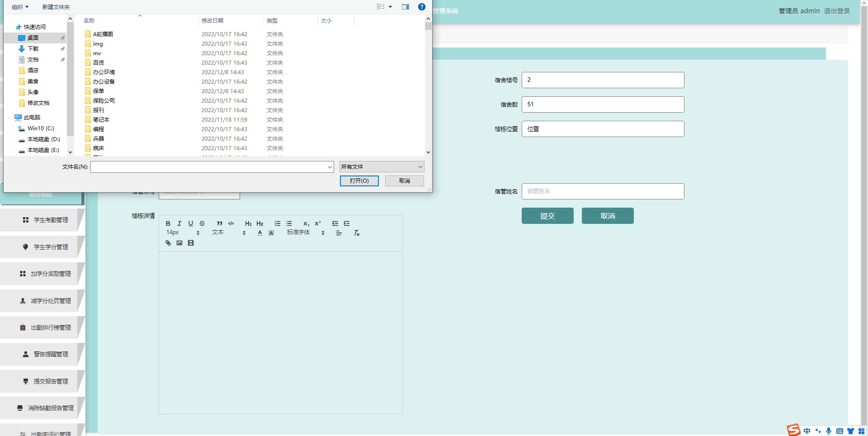Insert a blockquote in the editor
The width and height of the screenshot is (868, 436).
click(219, 223)
